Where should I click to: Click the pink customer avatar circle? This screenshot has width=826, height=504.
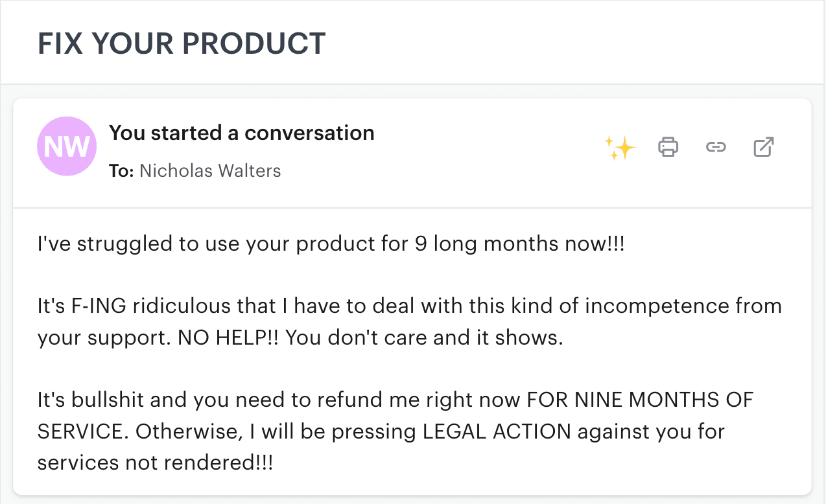click(x=67, y=146)
